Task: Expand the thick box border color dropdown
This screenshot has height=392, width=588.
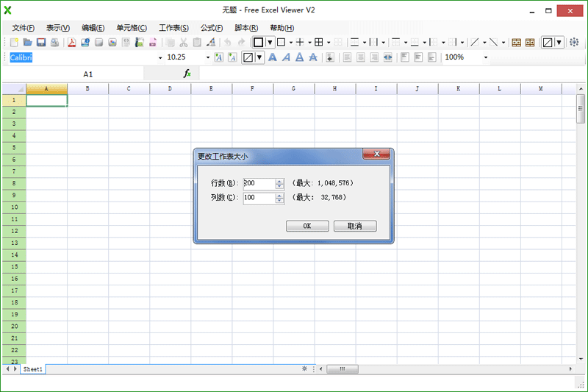Action: tap(270, 43)
